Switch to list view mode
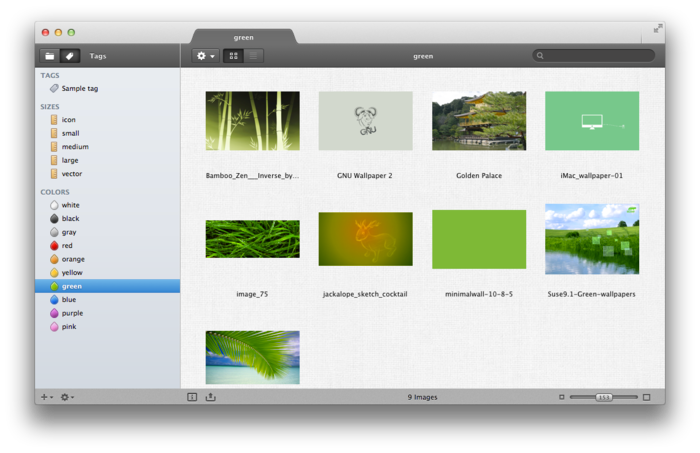The width and height of the screenshot is (700, 453). tap(253, 56)
